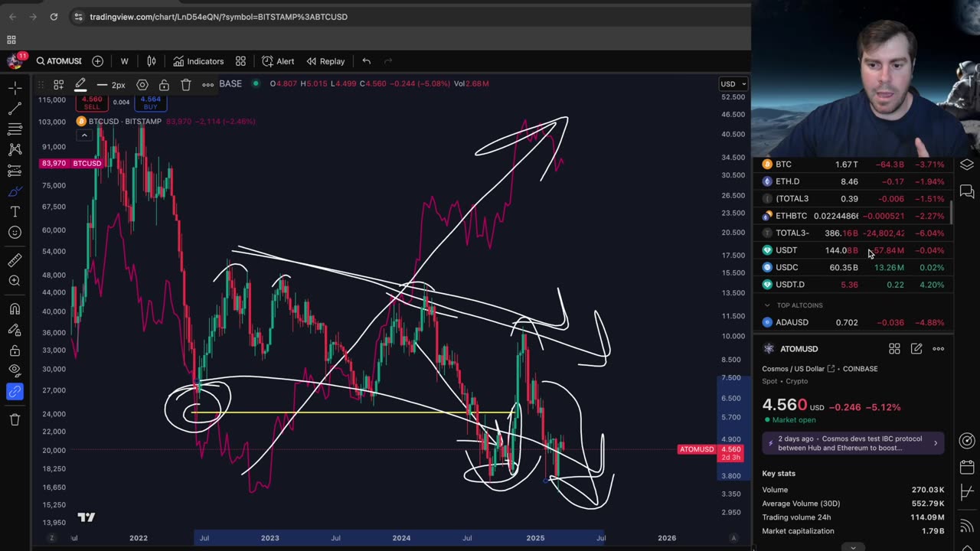Change the W weekly time interval
This screenshot has height=551, width=980.
click(124, 61)
